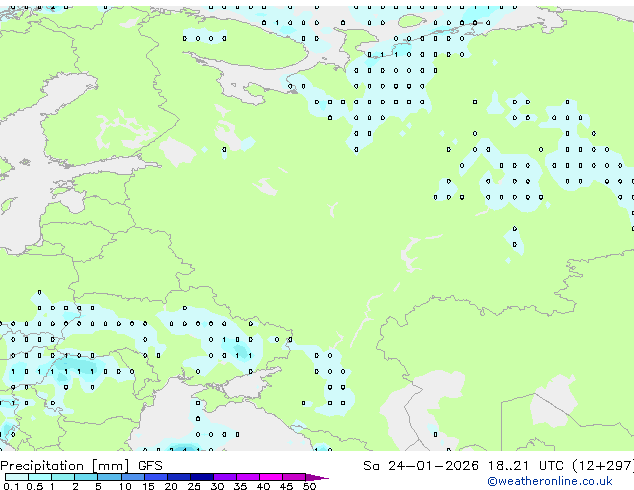Select the purple 30–35 mm legend swatch
634x490 pixels.
pyautogui.click(x=230, y=477)
